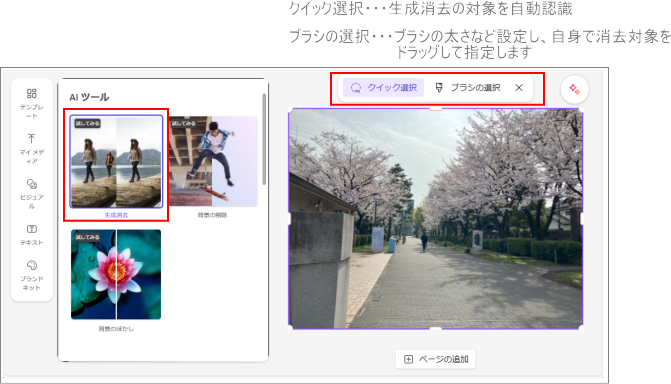Open the テキスト sidebar section

pyautogui.click(x=32, y=235)
